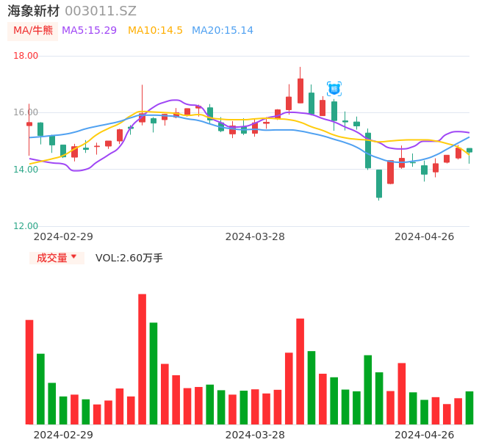The height and width of the screenshot is (445, 504).
Task: Click the last green volume bar on right
Action: [x=469, y=408]
